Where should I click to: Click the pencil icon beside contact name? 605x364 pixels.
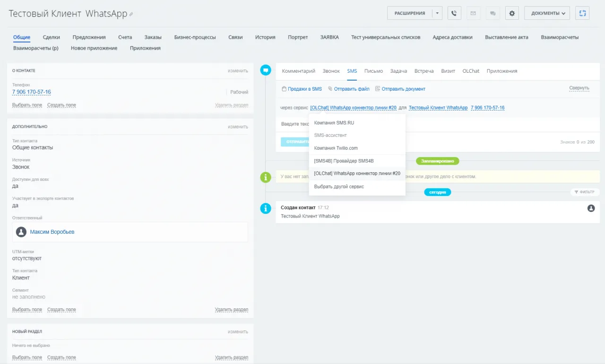point(131,15)
